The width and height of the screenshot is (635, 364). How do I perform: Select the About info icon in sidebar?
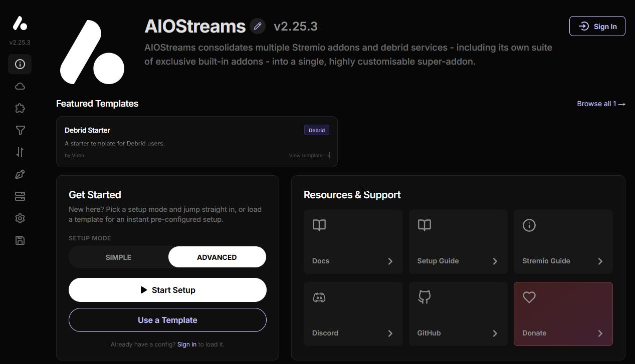[20, 64]
